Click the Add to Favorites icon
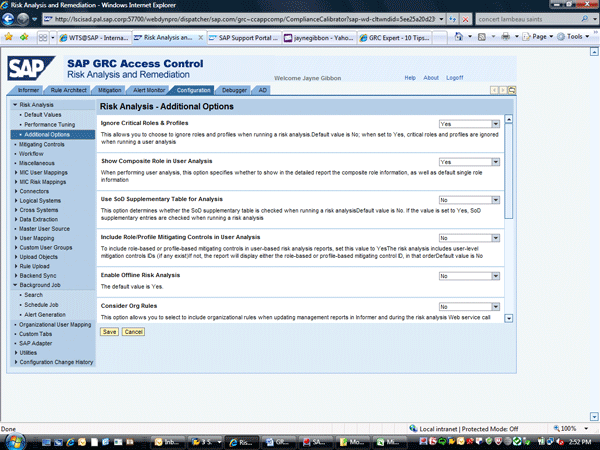This screenshot has width=600, height=450. (x=24, y=37)
